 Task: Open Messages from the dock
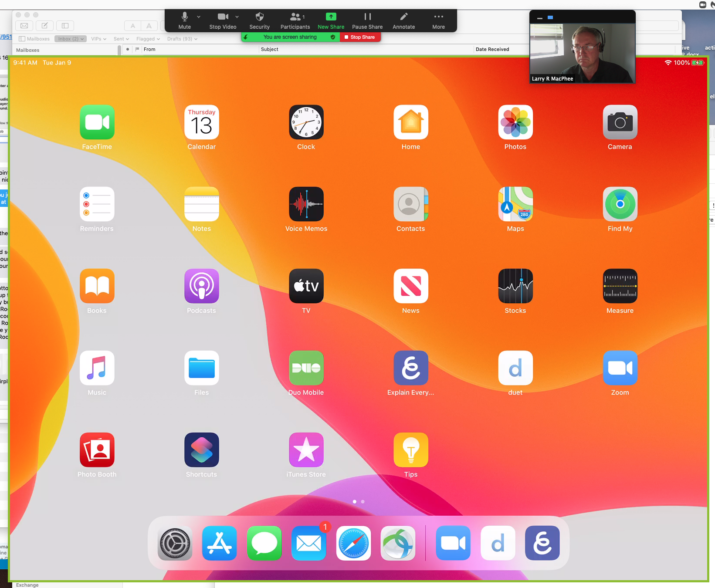pos(264,543)
